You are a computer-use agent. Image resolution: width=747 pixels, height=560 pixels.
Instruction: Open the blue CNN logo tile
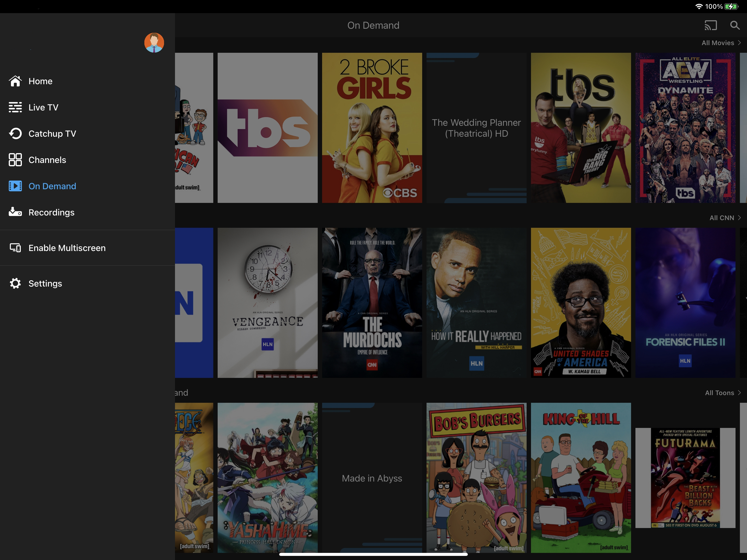pyautogui.click(x=194, y=303)
